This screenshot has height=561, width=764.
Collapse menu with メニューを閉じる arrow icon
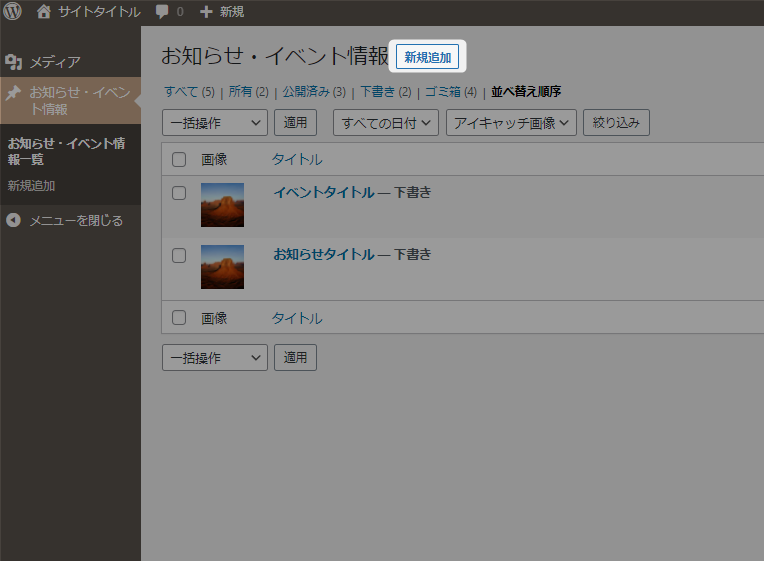pos(14,220)
